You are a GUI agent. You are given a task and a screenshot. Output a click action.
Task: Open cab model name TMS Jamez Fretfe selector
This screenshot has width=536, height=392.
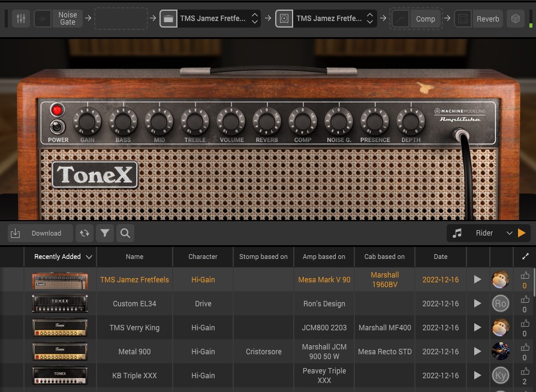click(x=329, y=19)
